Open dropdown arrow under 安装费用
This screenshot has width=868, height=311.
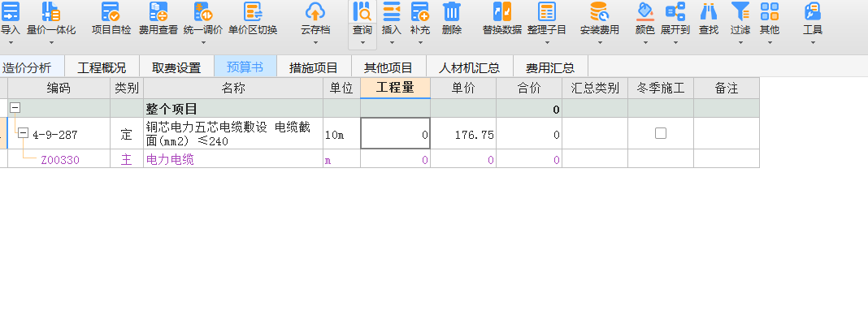coord(600,42)
